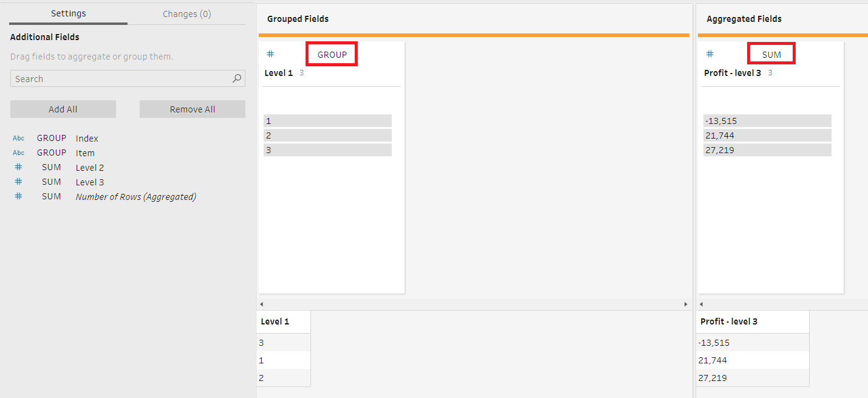Click Level 1 column header in grid
The image size is (868, 398).
click(284, 321)
